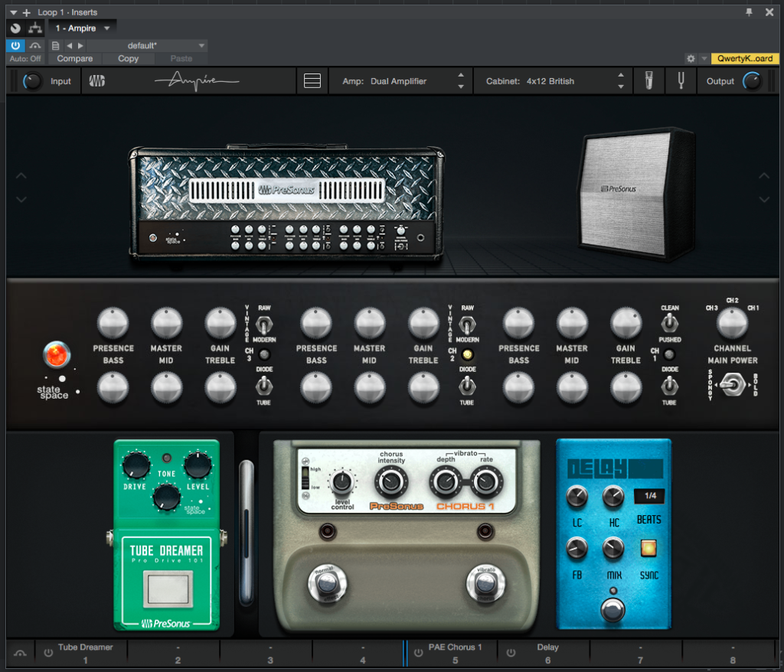Toggle the Ampire plugin power button
This screenshot has width=784, height=672.
(x=15, y=45)
